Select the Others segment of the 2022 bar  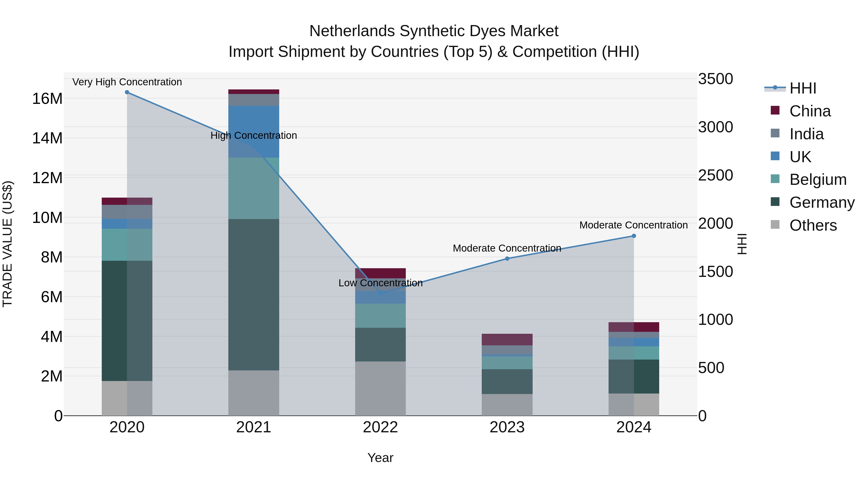(380, 389)
